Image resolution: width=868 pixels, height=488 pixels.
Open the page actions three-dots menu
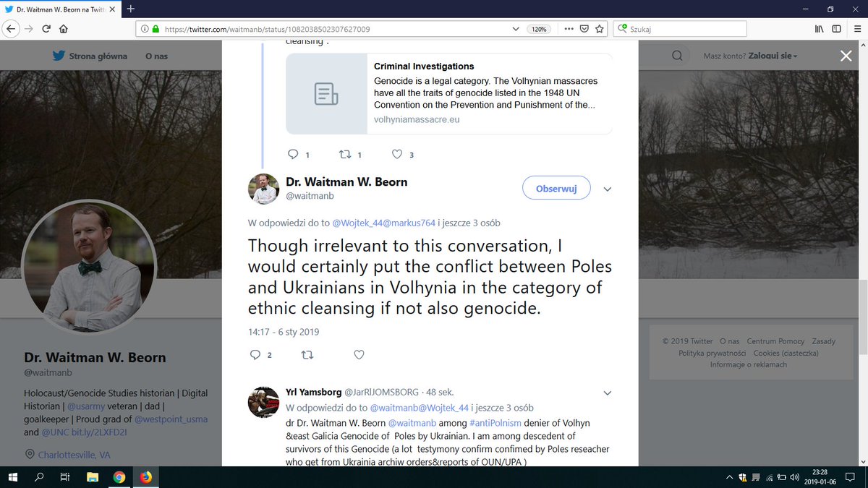(x=568, y=29)
